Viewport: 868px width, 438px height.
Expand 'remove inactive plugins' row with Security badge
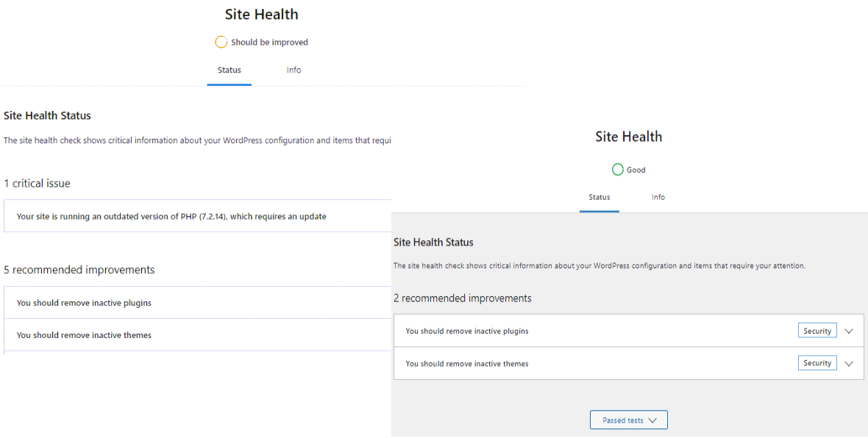[x=628, y=331]
